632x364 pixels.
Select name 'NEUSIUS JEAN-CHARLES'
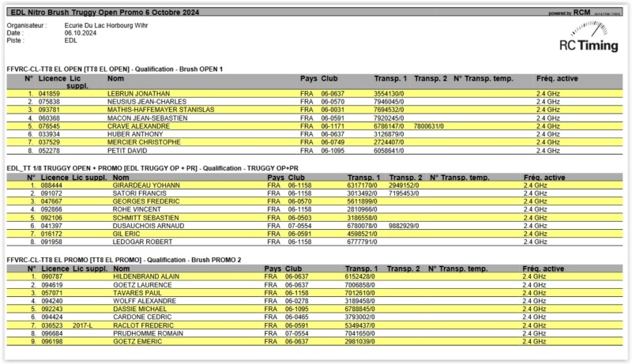(x=147, y=102)
